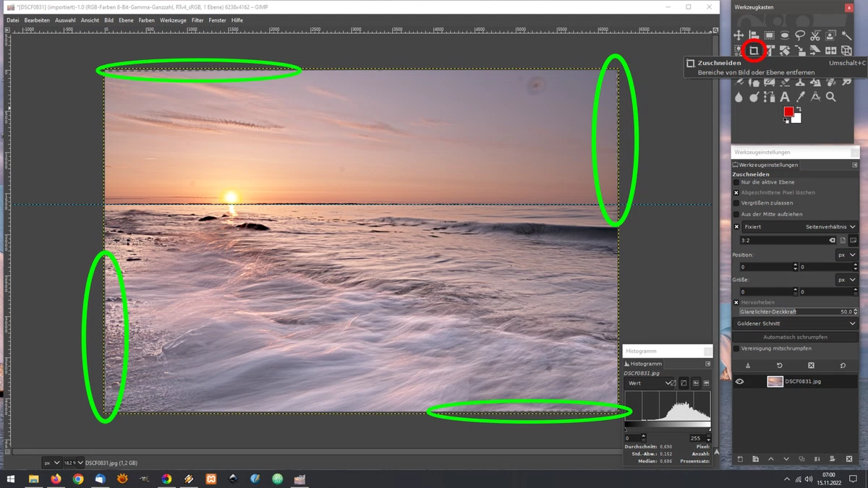Create a new layer group
Viewport: 868px width, 488px height.
pyautogui.click(x=755, y=459)
